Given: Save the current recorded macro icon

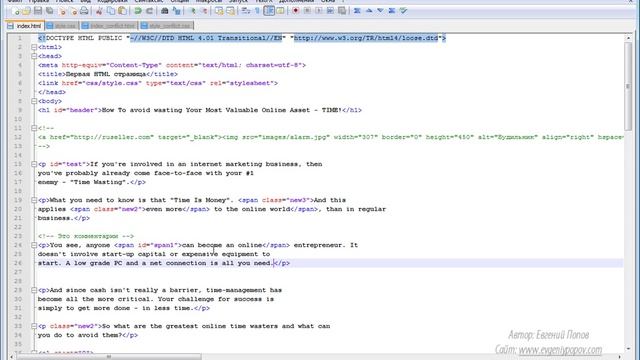Looking at the screenshot, I should point(342,11).
